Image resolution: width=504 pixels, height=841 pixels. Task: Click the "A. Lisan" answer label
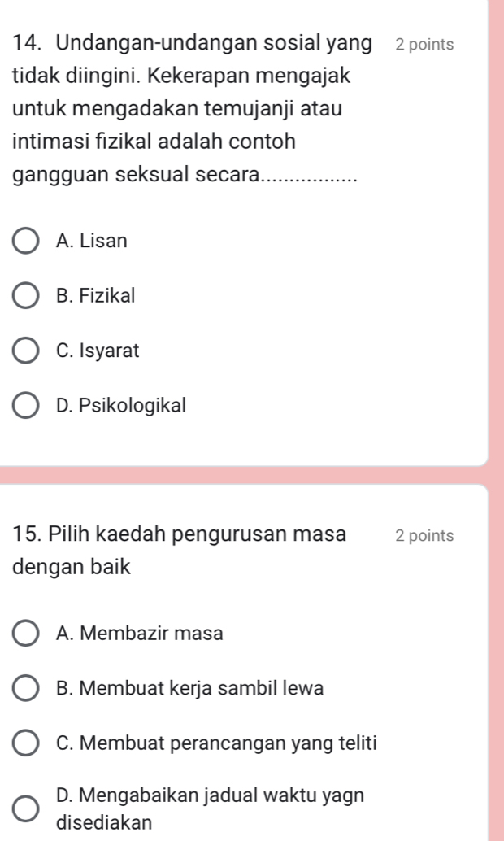pyautogui.click(x=92, y=242)
